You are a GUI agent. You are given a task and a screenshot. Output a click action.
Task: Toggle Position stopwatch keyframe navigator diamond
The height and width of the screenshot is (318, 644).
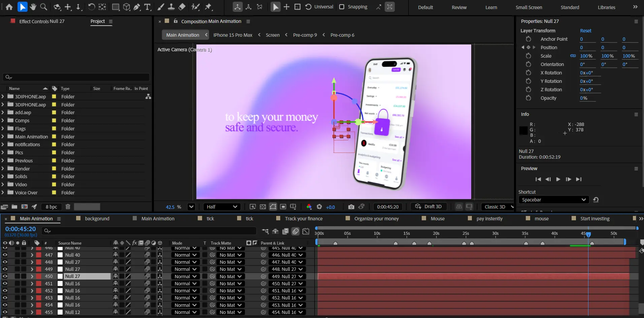[x=528, y=47]
